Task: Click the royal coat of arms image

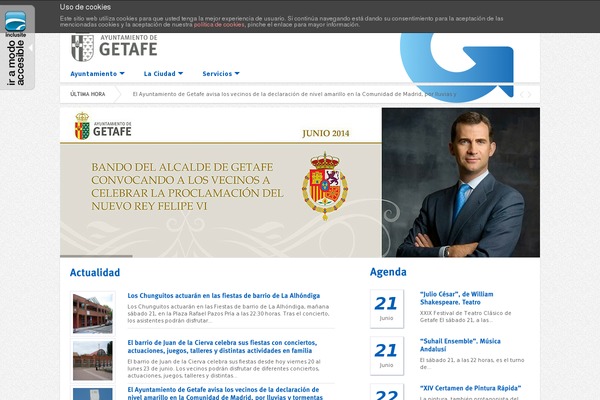Action: coord(325,186)
